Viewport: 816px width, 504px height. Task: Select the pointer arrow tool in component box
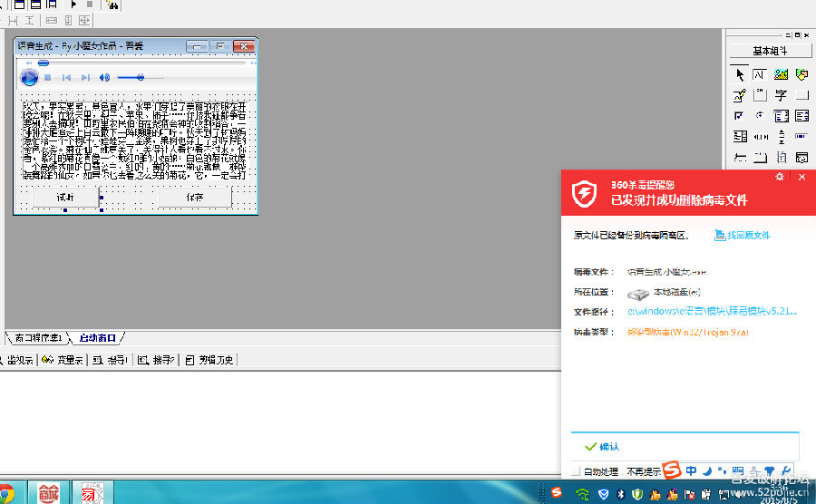pos(740,74)
